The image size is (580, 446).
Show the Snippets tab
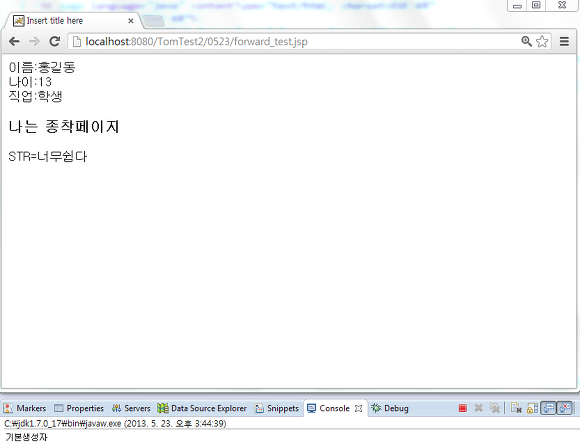point(277,408)
